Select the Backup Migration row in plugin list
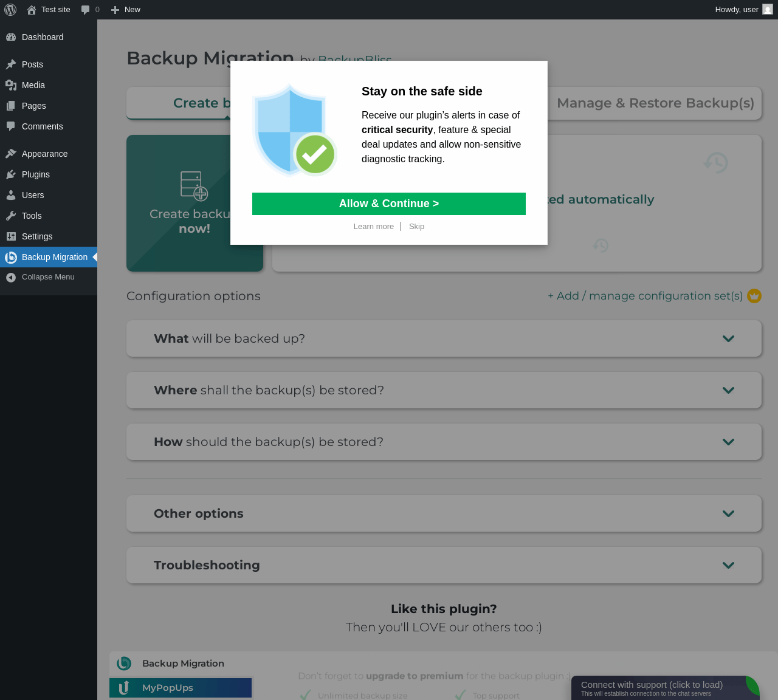 tap(181, 664)
